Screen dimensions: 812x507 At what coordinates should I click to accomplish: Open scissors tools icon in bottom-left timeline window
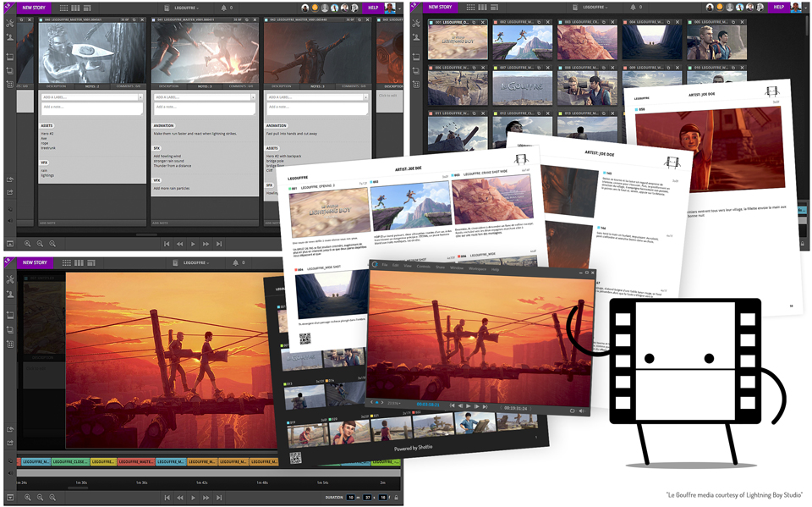[10, 279]
